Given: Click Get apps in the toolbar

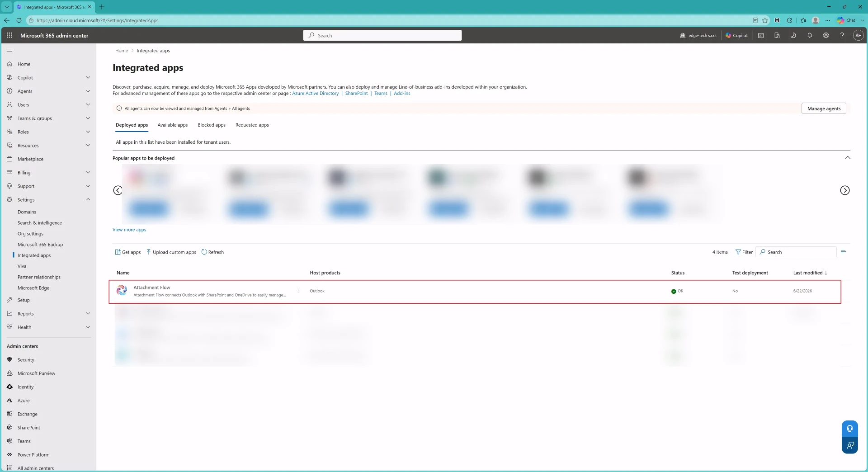Looking at the screenshot, I should point(128,252).
